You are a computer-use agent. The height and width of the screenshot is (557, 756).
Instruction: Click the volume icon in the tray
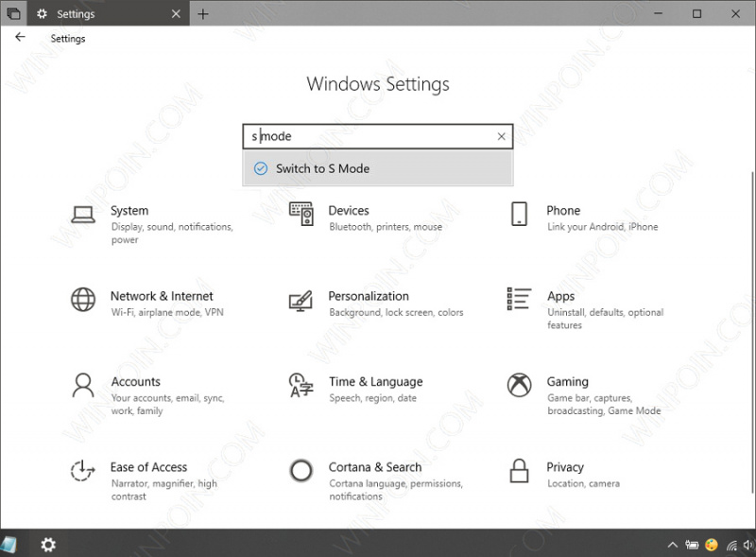click(747, 545)
